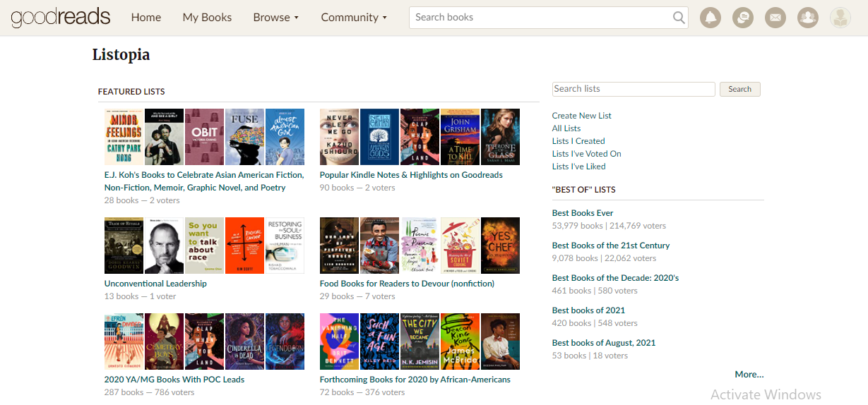Click The City We Became cover
This screenshot has height=405, width=868.
point(420,341)
